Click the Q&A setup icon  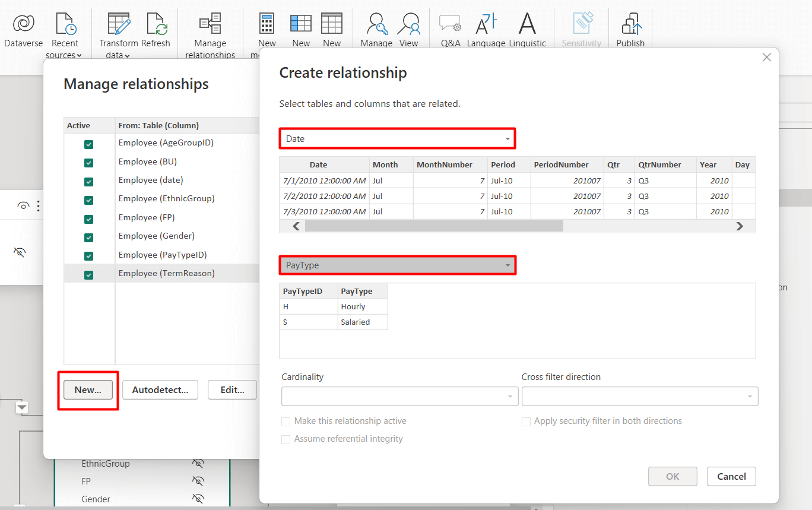[x=450, y=24]
